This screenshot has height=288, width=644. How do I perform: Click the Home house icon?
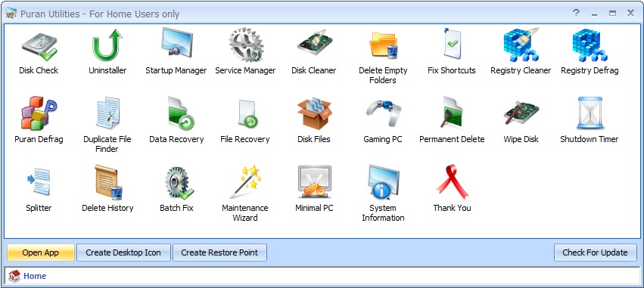tap(14, 276)
